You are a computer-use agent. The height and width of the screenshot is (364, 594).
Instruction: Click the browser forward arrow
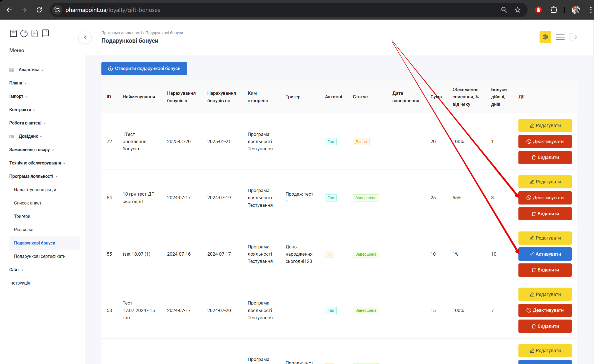(24, 10)
